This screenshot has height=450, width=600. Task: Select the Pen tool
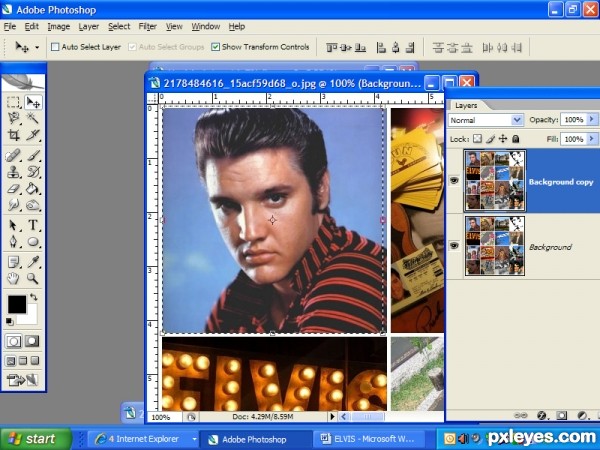(13, 241)
